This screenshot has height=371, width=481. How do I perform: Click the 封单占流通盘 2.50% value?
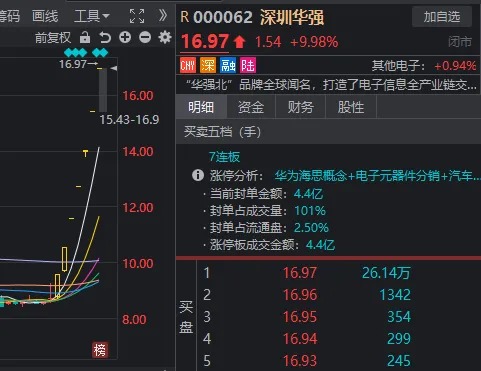311,228
